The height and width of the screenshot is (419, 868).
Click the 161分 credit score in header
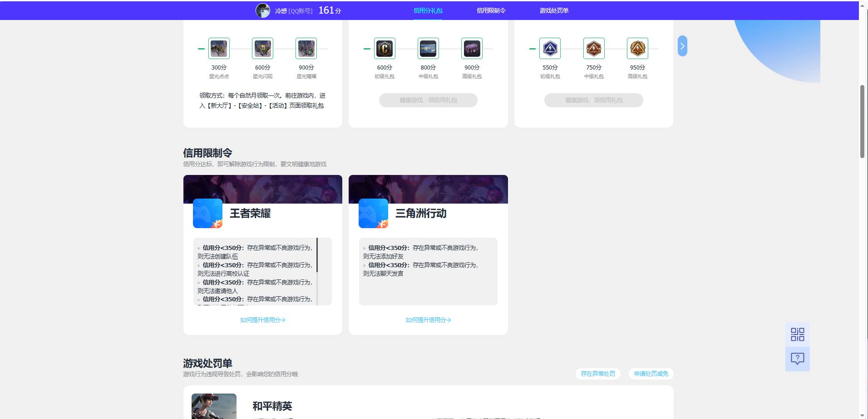pyautogui.click(x=330, y=10)
